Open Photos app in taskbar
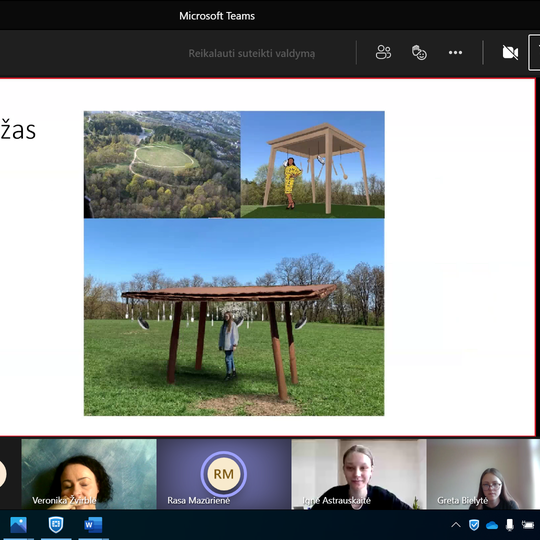The image size is (540, 540). click(18, 525)
